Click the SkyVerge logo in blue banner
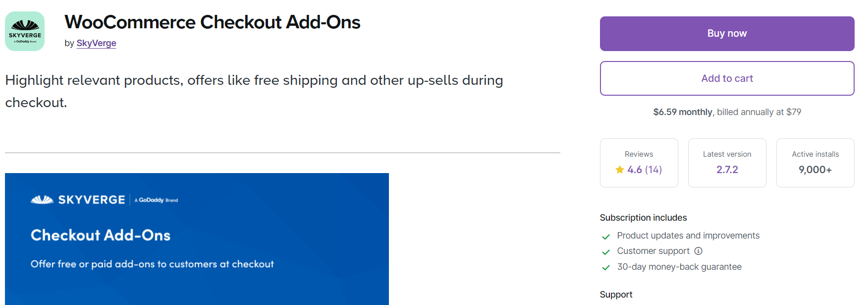Image resolution: width=868 pixels, height=305 pixels. click(78, 200)
